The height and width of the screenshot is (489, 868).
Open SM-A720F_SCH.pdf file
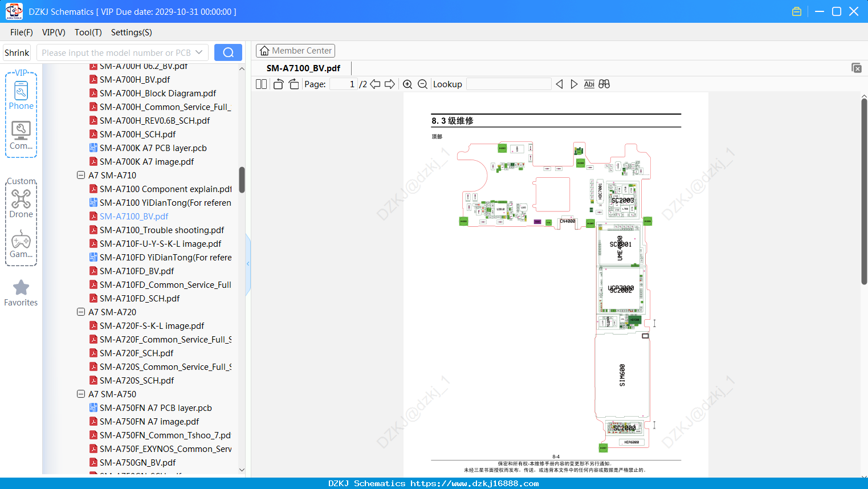137,353
